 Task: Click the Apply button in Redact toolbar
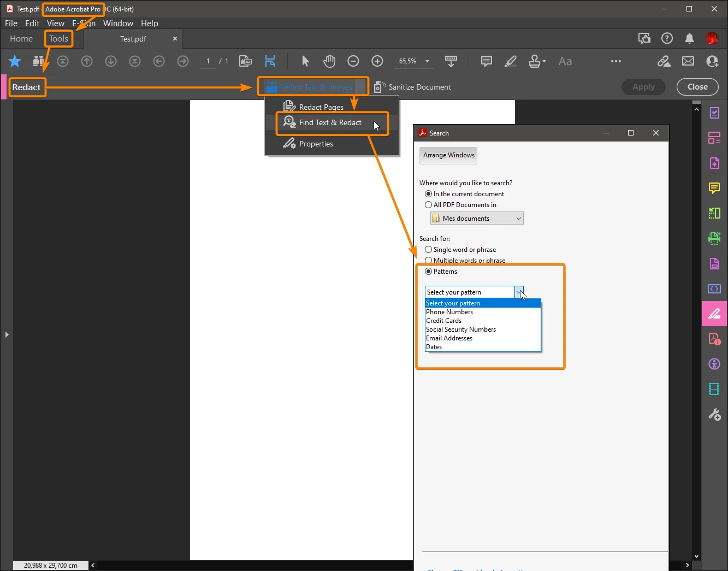point(643,87)
